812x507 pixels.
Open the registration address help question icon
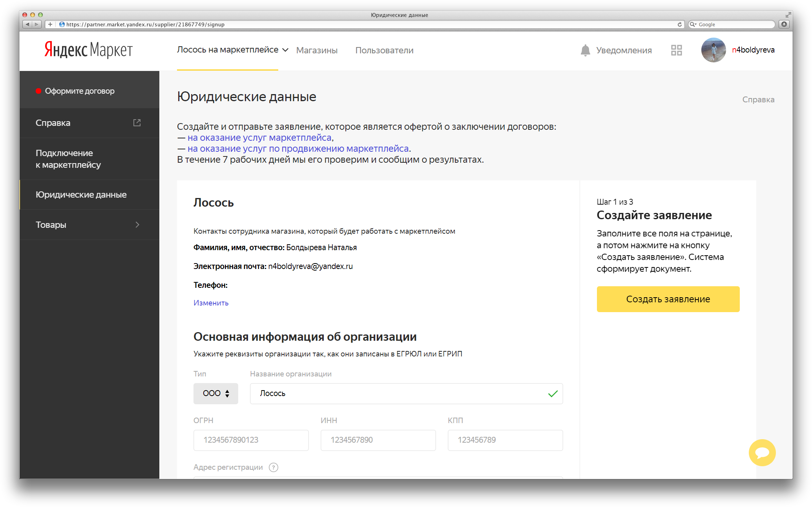pos(274,467)
